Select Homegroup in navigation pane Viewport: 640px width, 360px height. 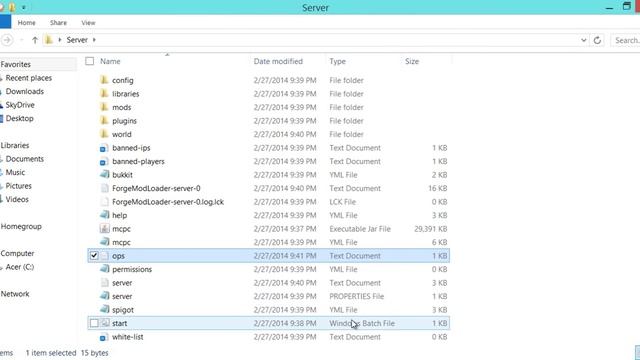pyautogui.click(x=21, y=226)
